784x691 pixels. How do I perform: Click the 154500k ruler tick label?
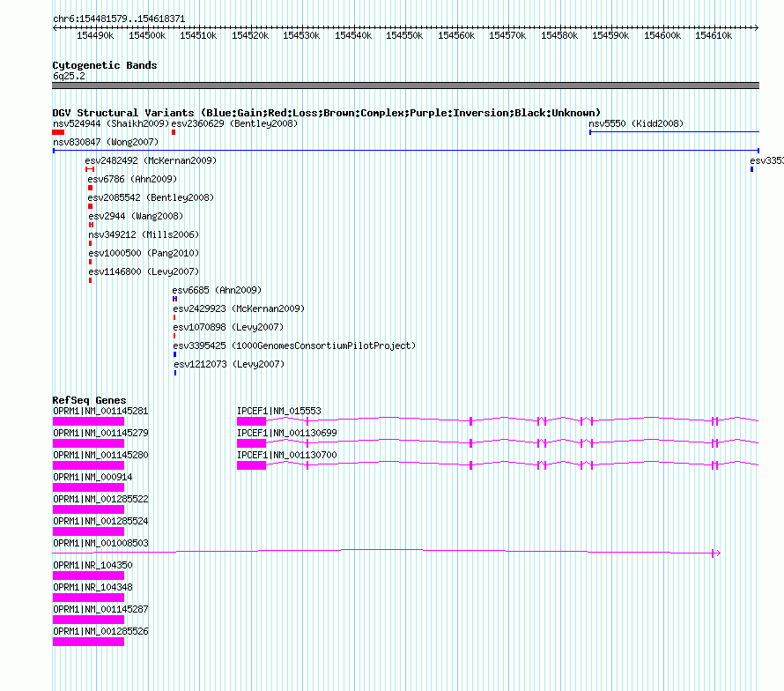tap(147, 35)
